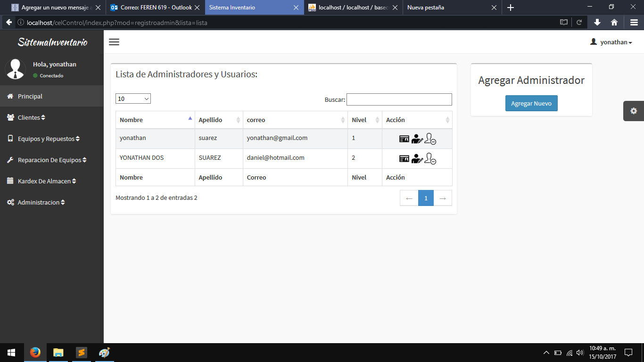The width and height of the screenshot is (644, 362).
Task: Sort table by Acción column header
Action: coord(417,120)
